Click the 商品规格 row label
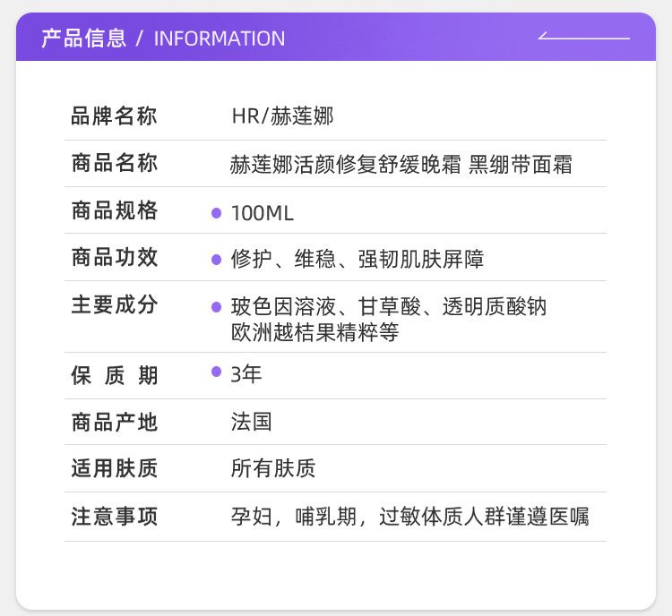672x616 pixels. click(114, 211)
